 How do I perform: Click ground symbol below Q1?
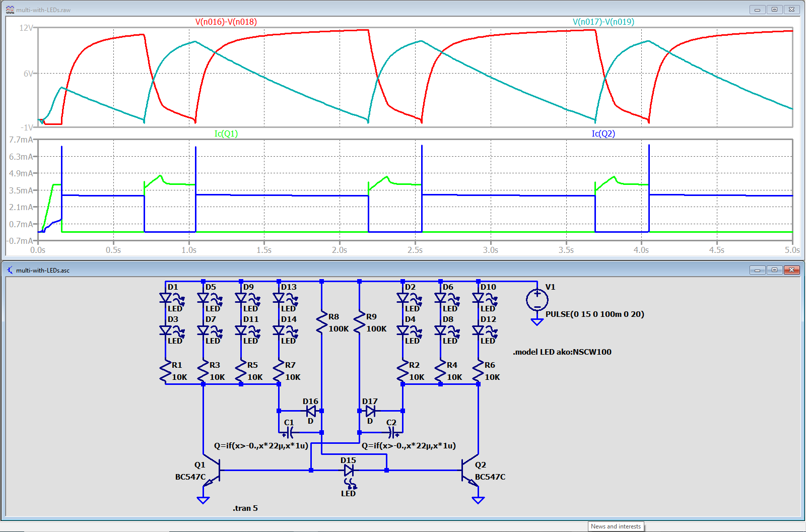click(x=204, y=500)
